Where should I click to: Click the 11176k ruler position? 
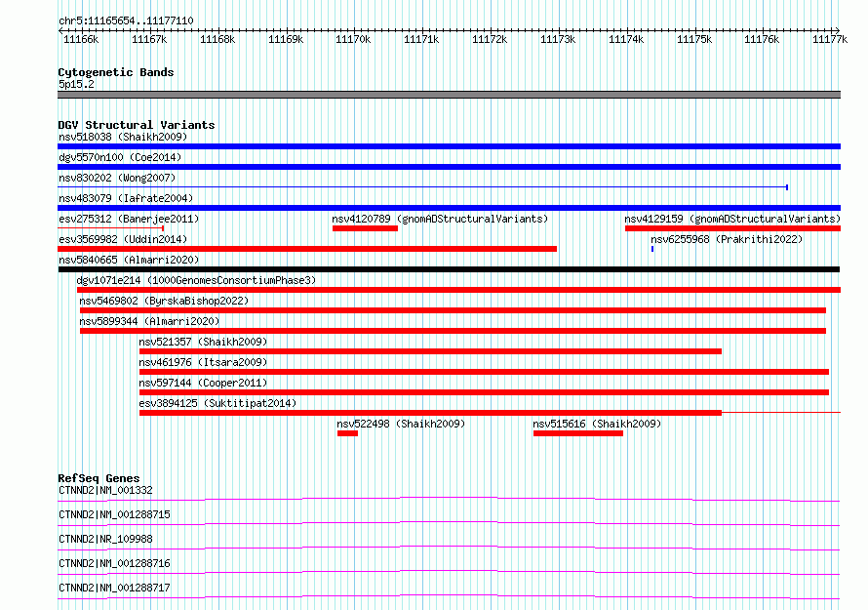point(762,39)
